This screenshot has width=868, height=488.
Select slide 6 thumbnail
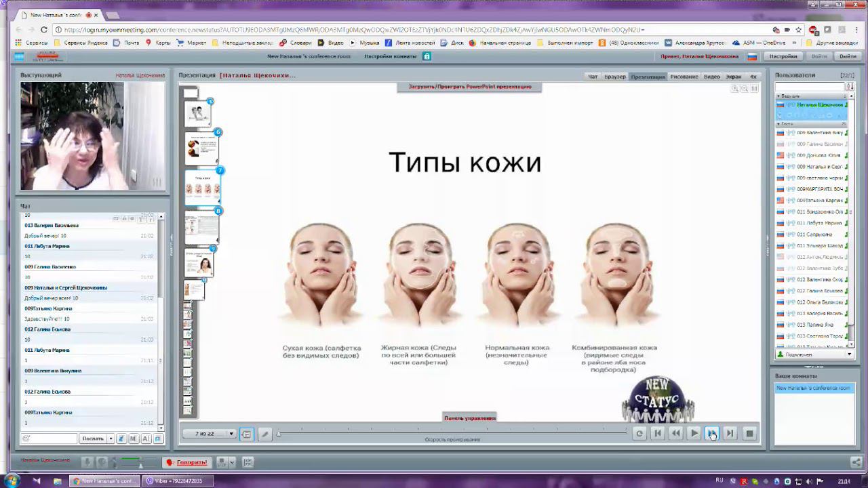[x=202, y=148]
